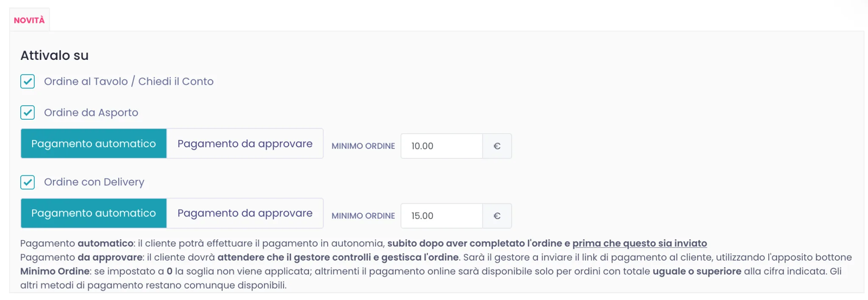This screenshot has height=300, width=868.
Task: Click the Euro symbol beside 10.00
Action: pos(497,146)
